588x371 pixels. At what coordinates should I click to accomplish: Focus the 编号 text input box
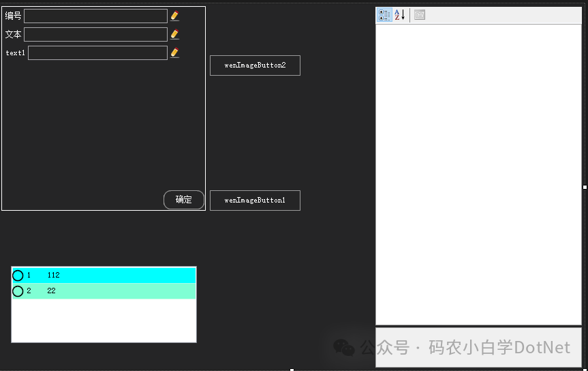95,16
